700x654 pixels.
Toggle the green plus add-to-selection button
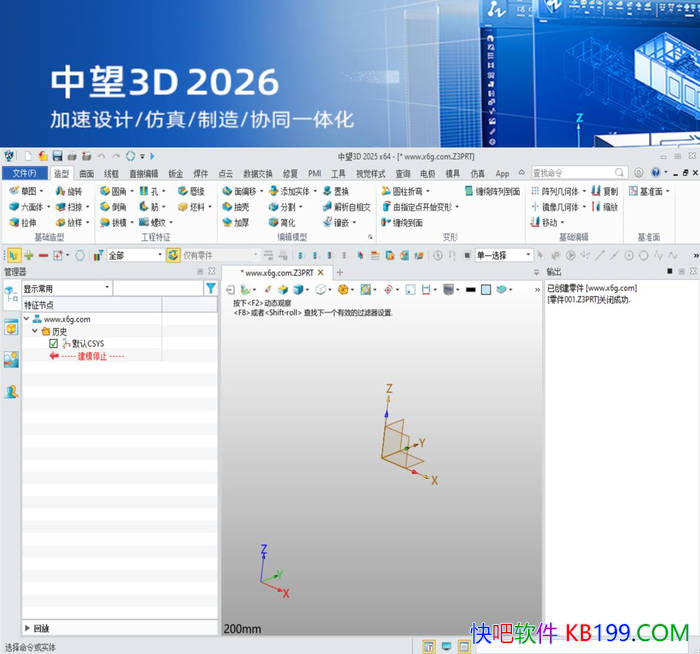coord(29,255)
